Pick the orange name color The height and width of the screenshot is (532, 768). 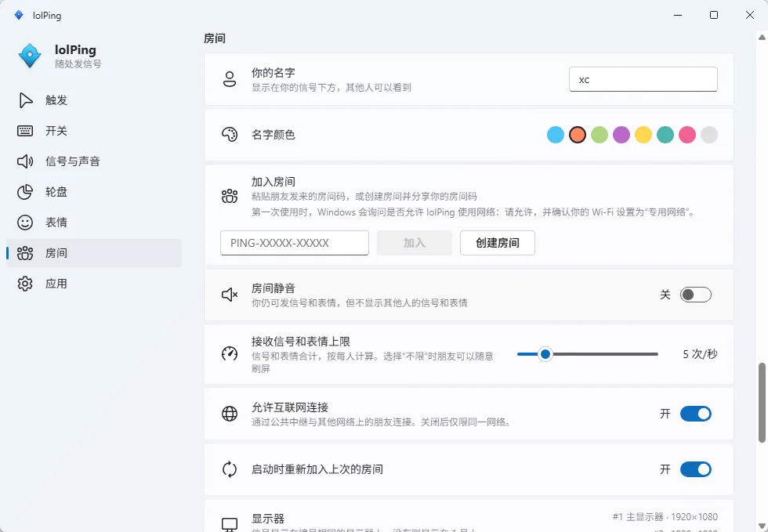tap(578, 135)
